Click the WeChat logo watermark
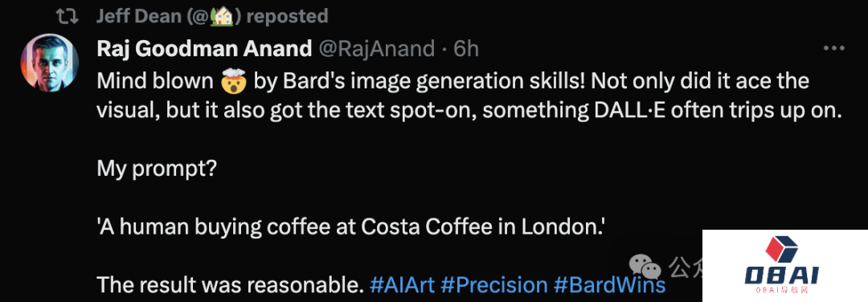868x302 pixels. [647, 267]
